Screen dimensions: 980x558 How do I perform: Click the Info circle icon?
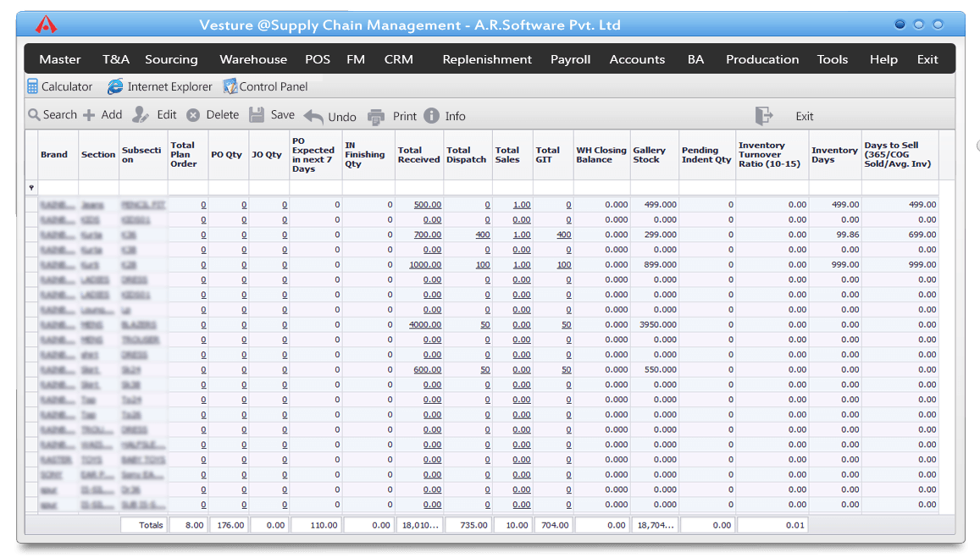click(x=431, y=116)
